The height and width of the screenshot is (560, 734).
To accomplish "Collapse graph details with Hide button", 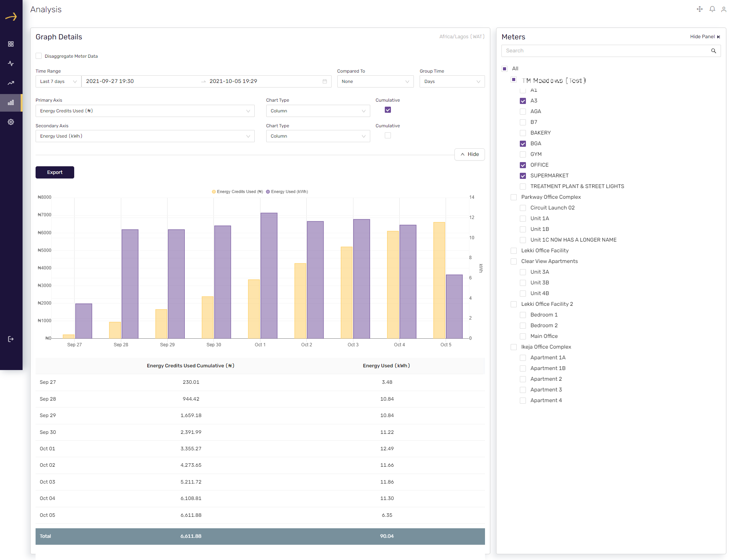I will (469, 154).
